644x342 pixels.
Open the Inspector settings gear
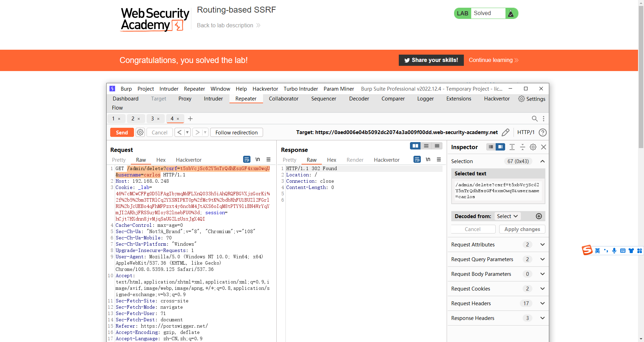533,147
